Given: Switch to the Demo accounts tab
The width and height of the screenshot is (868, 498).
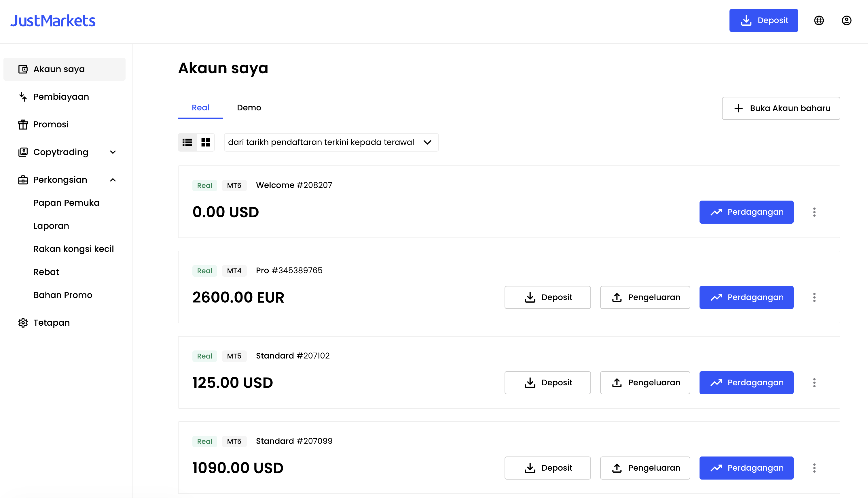Looking at the screenshot, I should pyautogui.click(x=249, y=108).
